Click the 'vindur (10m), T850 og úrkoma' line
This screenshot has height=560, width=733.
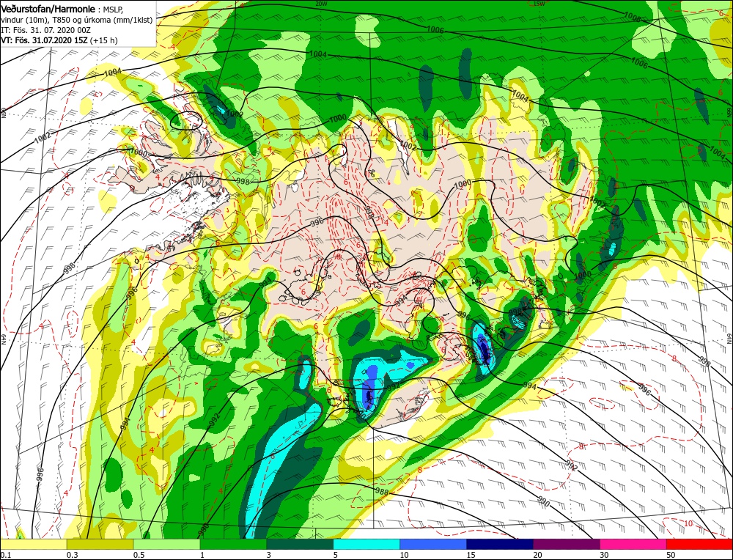[x=77, y=20]
